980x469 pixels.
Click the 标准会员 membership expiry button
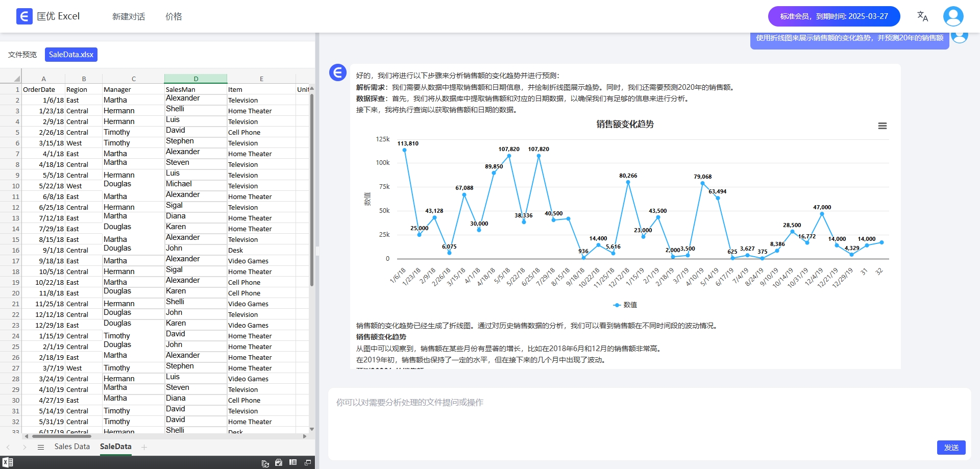[834, 16]
